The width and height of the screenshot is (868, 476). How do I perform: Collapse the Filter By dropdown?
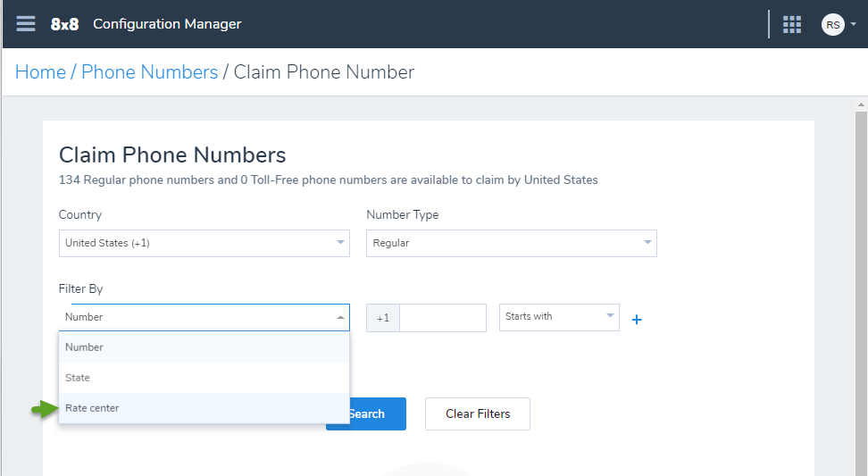coord(204,317)
